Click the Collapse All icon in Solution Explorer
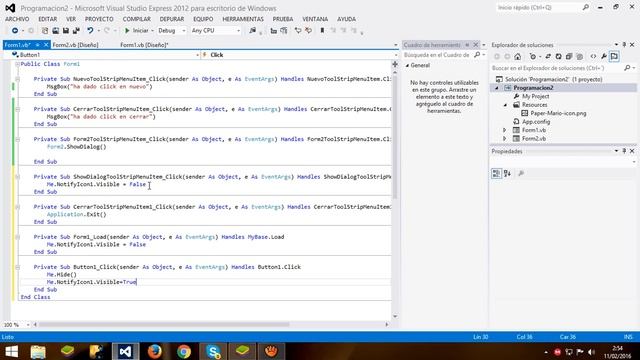The image size is (640, 360). [569, 57]
